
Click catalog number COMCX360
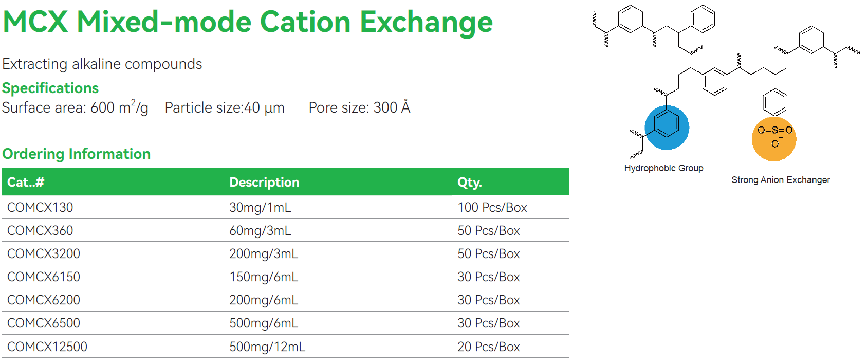click(40, 230)
